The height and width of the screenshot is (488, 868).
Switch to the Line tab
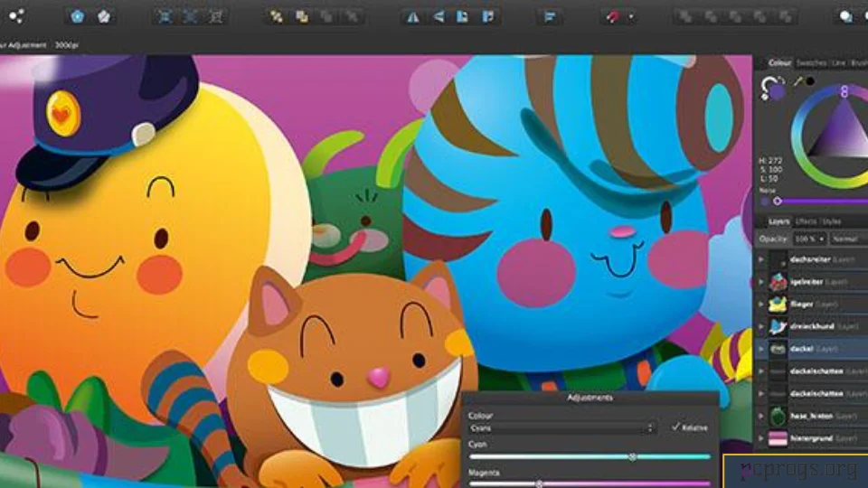pyautogui.click(x=838, y=63)
